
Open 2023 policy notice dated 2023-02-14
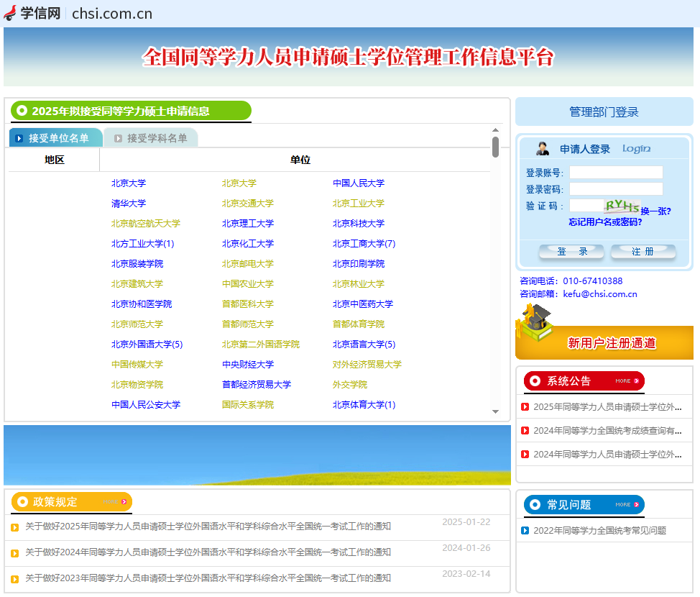click(208, 578)
